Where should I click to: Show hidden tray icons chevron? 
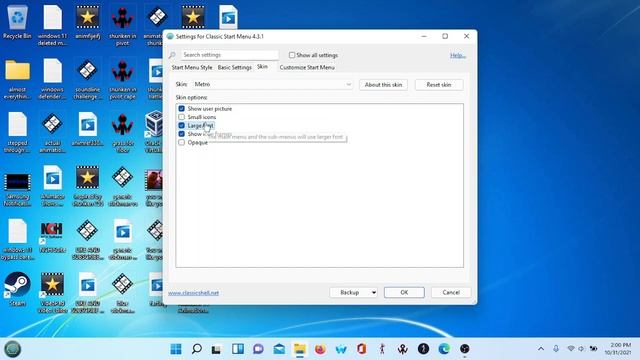coord(541,349)
